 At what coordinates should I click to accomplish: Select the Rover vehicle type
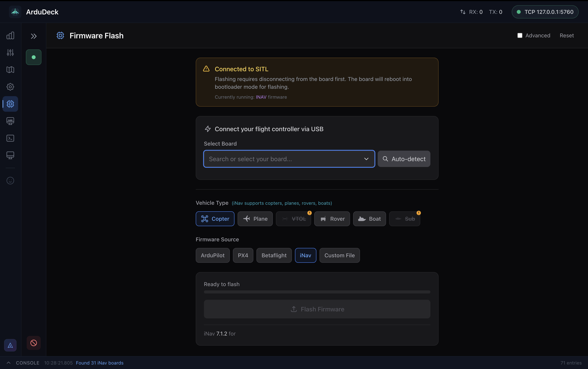[x=332, y=219]
